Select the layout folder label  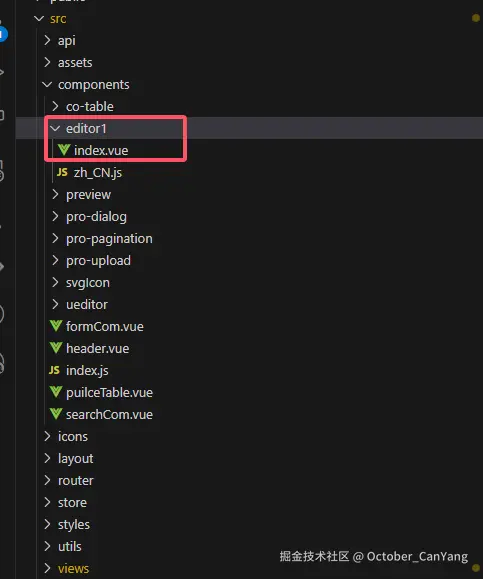pyautogui.click(x=75, y=459)
